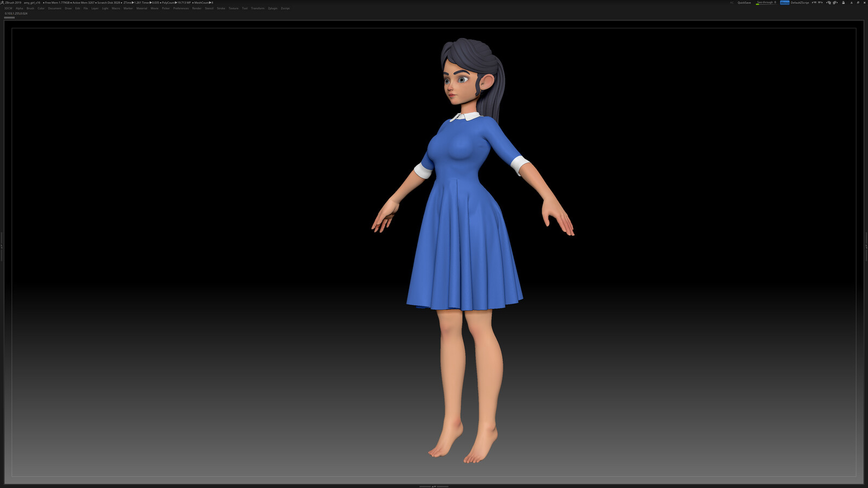Image resolution: width=868 pixels, height=488 pixels.
Task: Open the Brush menu
Action: tap(30, 8)
